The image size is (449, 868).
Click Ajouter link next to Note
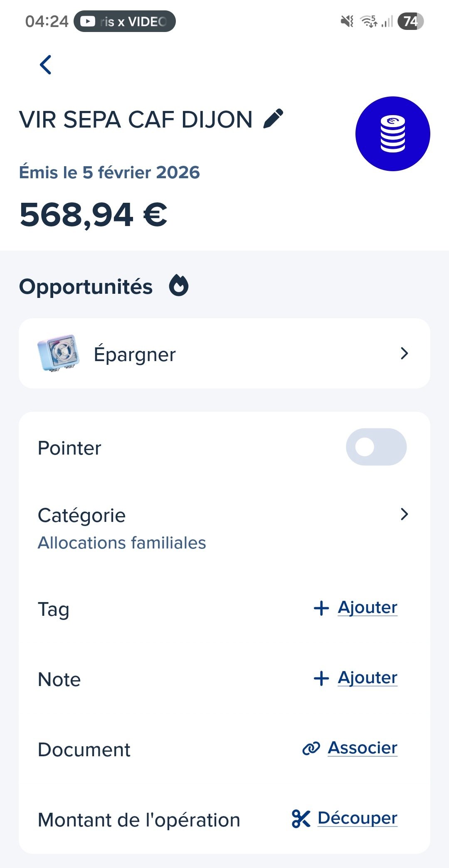(x=368, y=678)
